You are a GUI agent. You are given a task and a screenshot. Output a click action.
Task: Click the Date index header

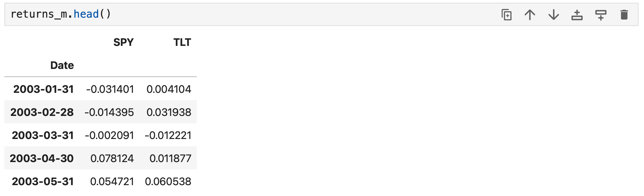[62, 65]
